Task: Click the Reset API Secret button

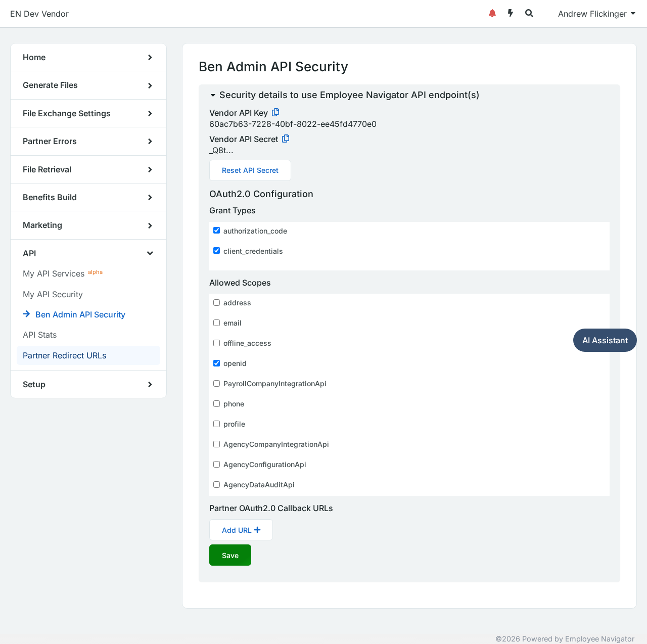Action: point(250,170)
